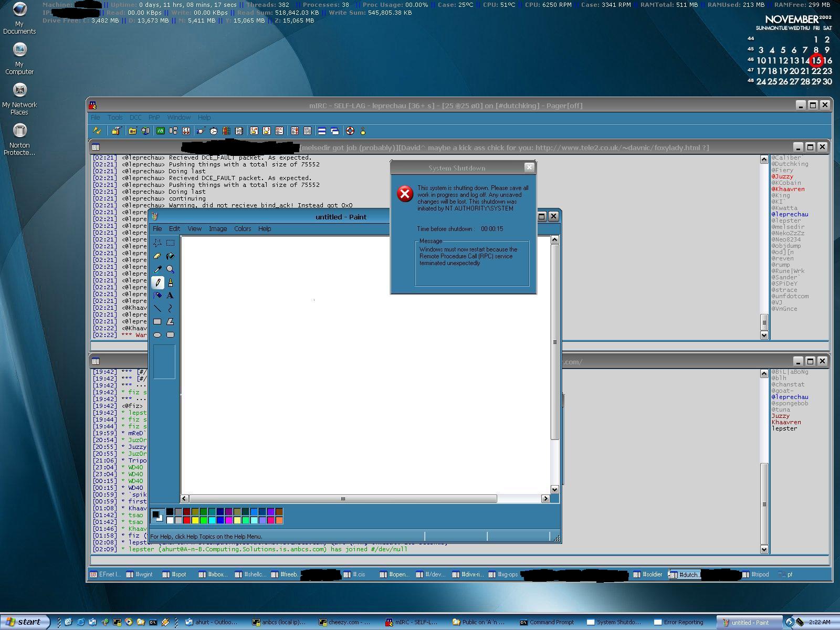
Task: Click mIRC cascade windows toolbar icon
Action: pyautogui.click(x=334, y=131)
